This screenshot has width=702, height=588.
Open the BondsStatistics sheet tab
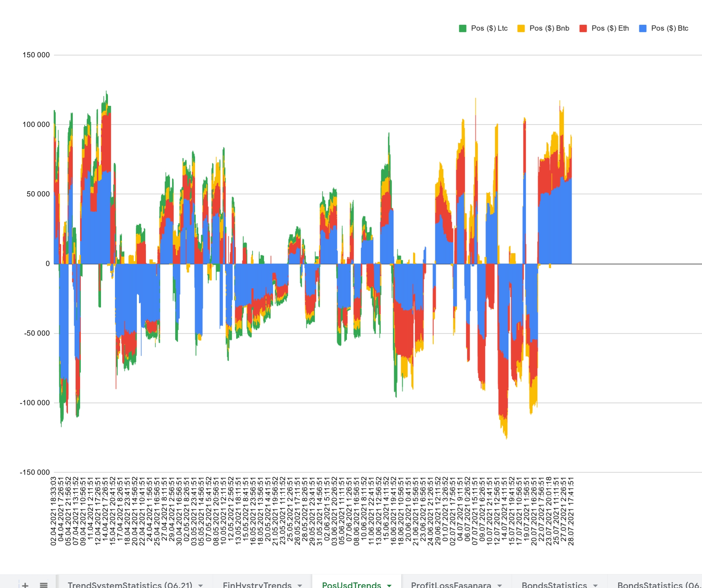pyautogui.click(x=554, y=585)
